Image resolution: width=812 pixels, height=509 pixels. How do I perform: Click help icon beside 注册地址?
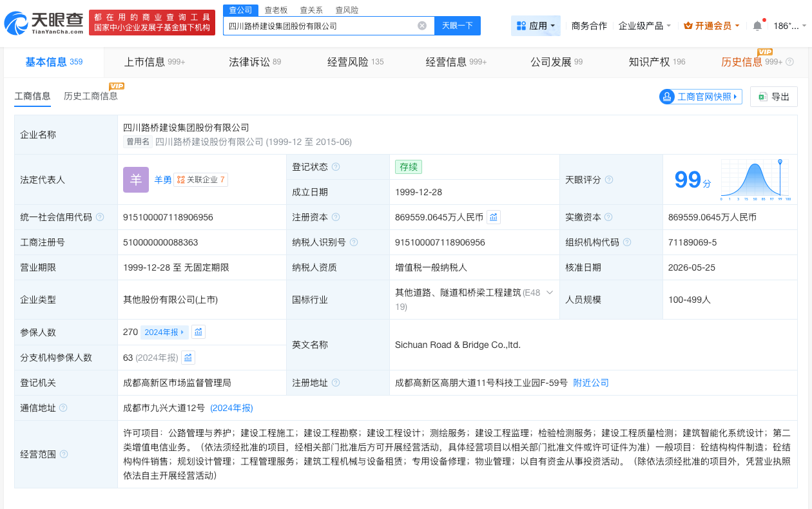(x=336, y=383)
